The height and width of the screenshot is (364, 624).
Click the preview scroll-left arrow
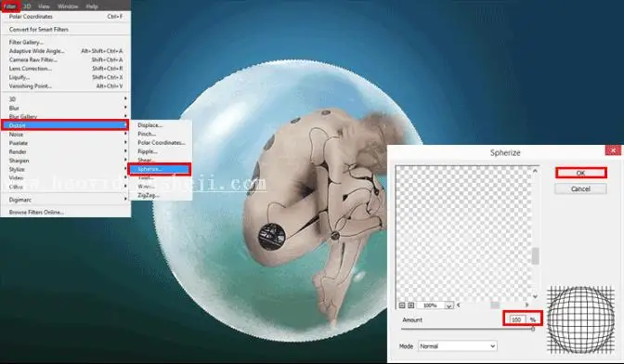(459, 305)
